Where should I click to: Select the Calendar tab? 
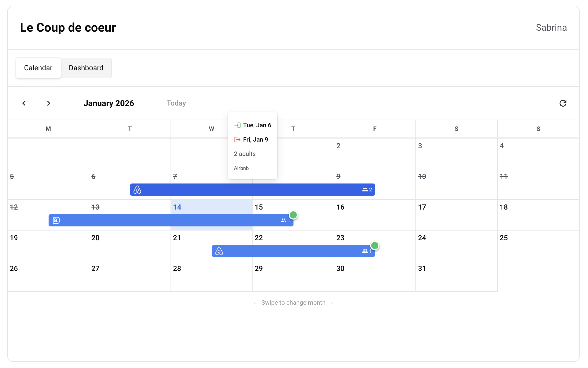[x=38, y=68]
